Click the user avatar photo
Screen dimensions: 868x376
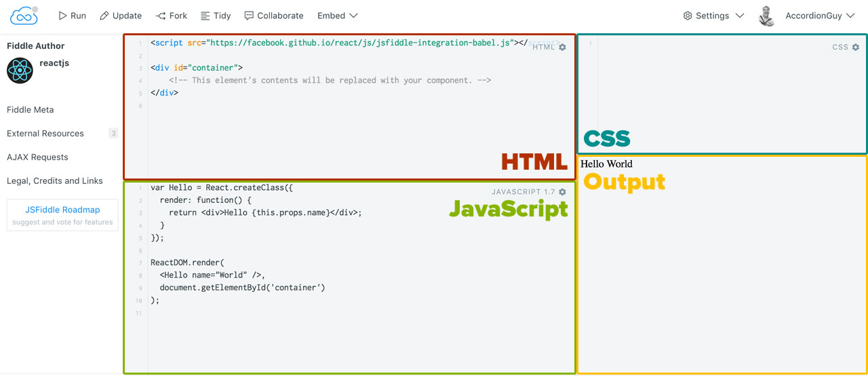[x=766, y=16]
